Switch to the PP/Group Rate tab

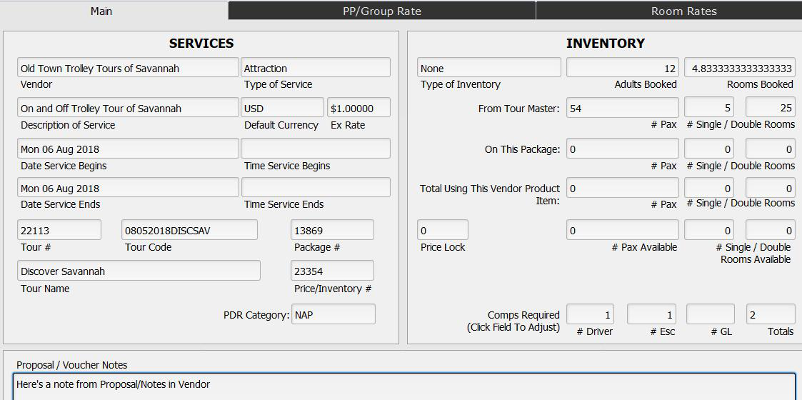pyautogui.click(x=381, y=11)
